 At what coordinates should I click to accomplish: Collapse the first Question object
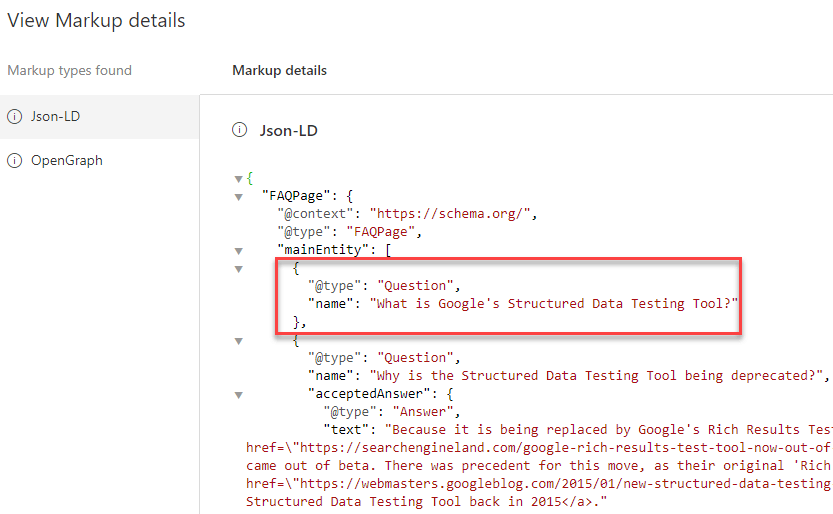click(239, 269)
